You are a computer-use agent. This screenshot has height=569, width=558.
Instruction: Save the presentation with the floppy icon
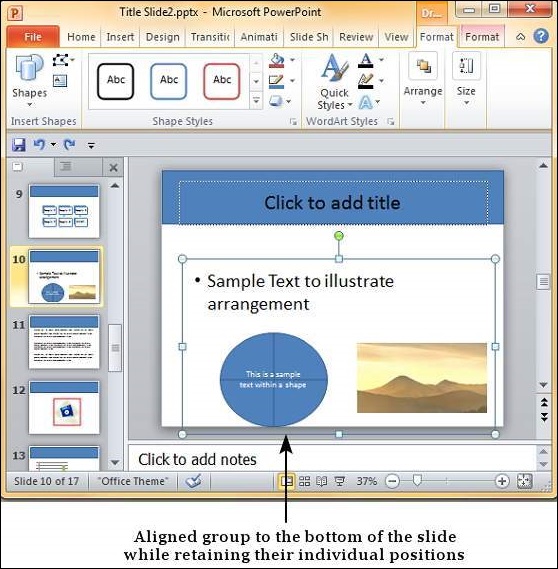[x=19, y=145]
